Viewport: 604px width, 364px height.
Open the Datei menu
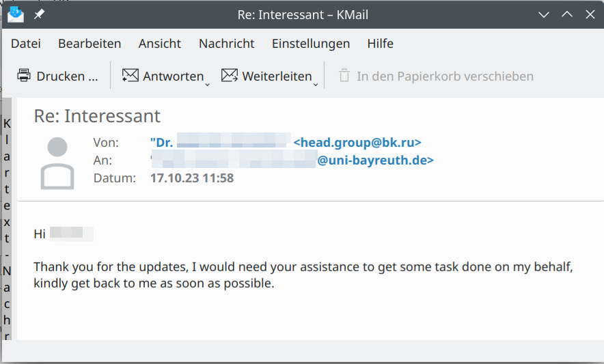(x=26, y=44)
